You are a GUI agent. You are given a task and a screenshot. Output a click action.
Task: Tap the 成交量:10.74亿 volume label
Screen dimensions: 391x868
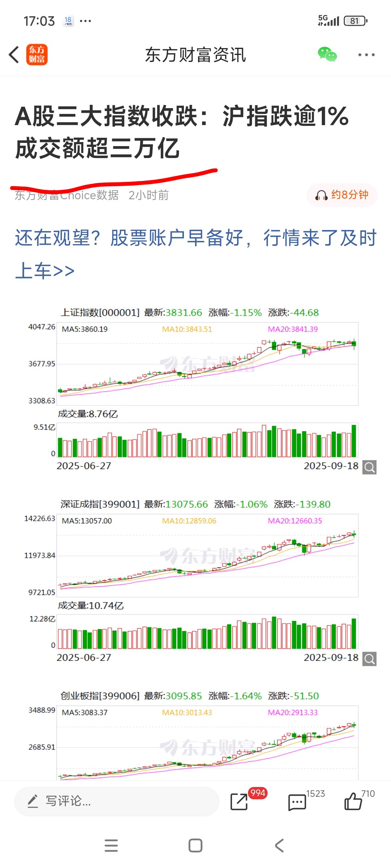[x=91, y=606]
